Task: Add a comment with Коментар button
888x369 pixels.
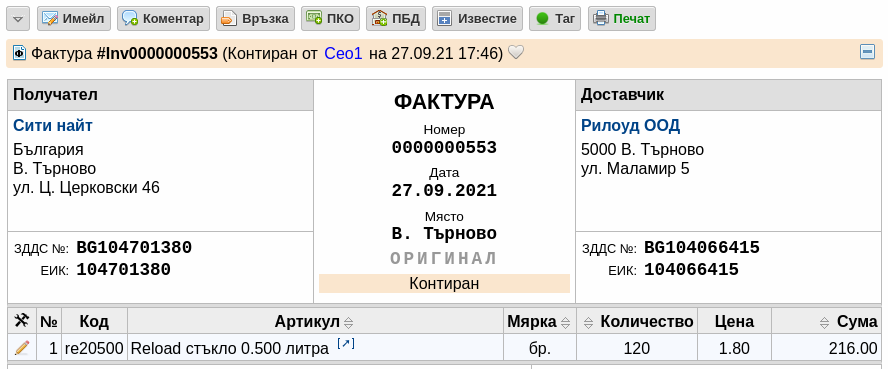Action: [x=163, y=19]
